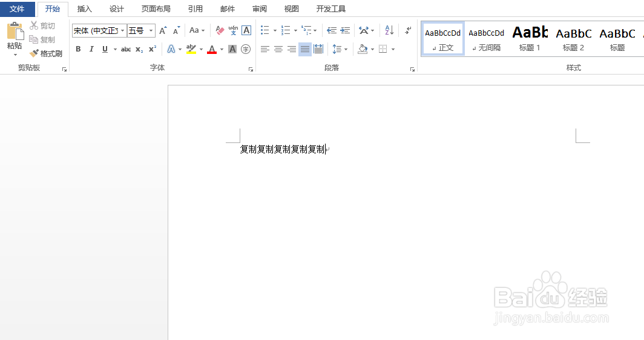Open the highlight color dropdown arrow
The width and height of the screenshot is (644, 340).
pyautogui.click(x=201, y=49)
